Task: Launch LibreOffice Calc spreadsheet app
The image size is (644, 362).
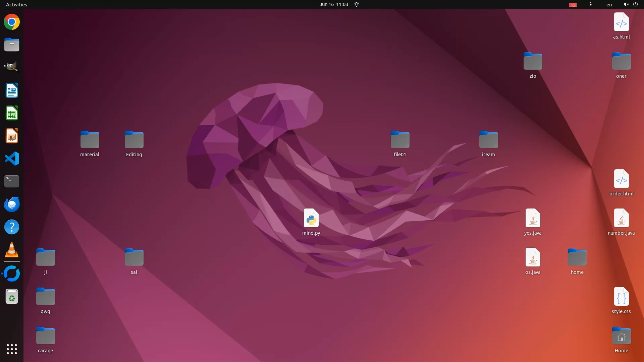Action: click(x=12, y=113)
